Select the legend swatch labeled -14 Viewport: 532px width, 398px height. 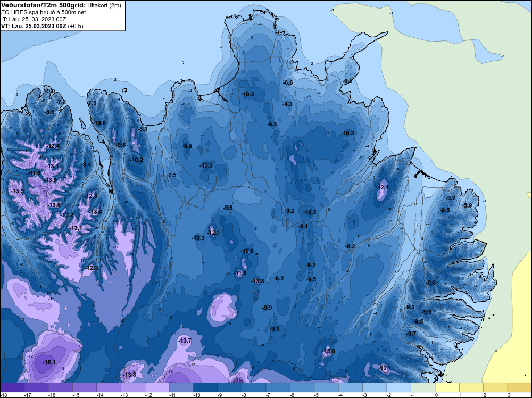coord(109,387)
